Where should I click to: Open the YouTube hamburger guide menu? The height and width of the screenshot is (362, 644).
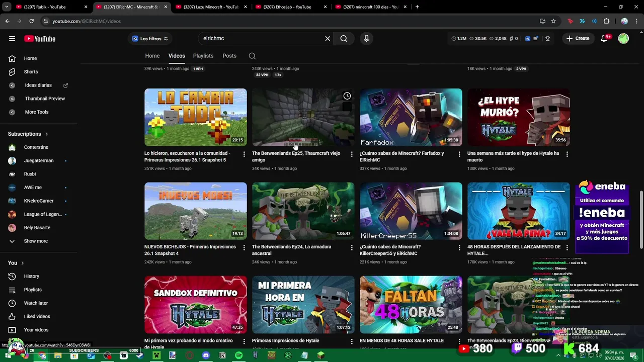12,39
